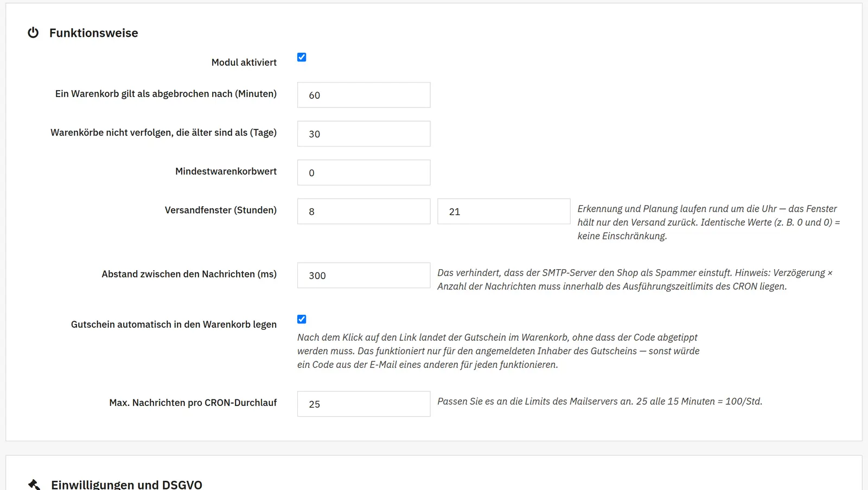Select the Mindestwarenkorbwert input field

coord(363,173)
